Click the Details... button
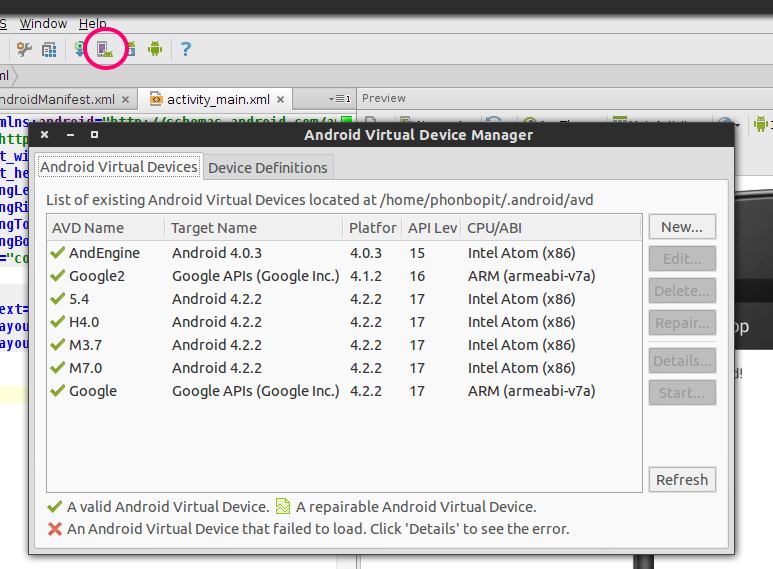The width and height of the screenshot is (773, 569). tap(682, 361)
